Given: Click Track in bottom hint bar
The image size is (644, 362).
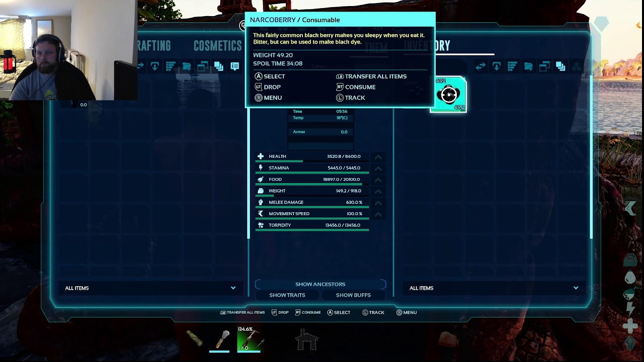Looking at the screenshot, I should coord(373,312).
